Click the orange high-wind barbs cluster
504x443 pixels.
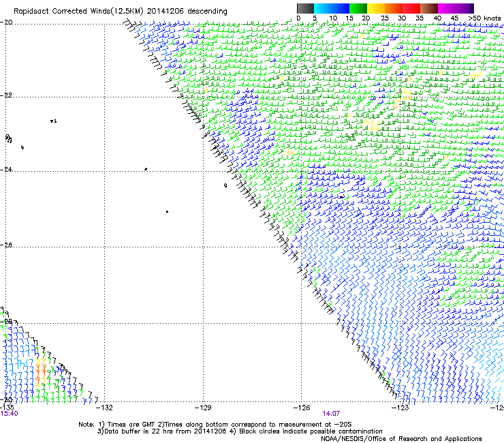[x=40, y=373]
